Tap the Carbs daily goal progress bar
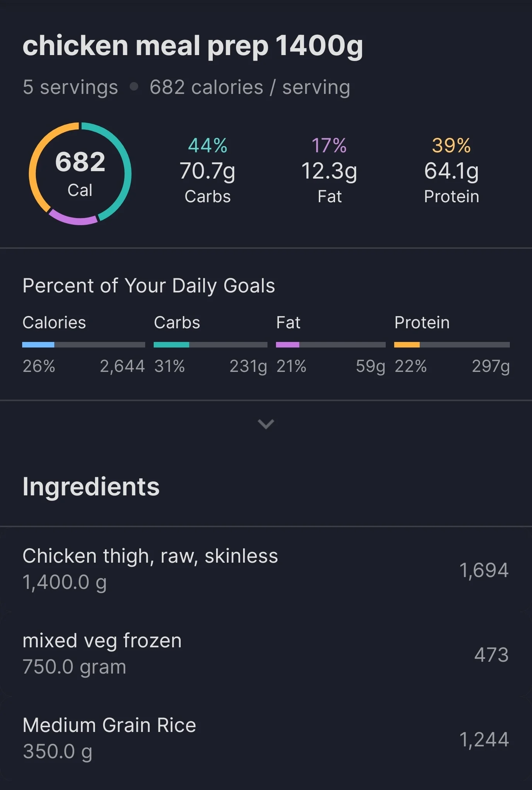 (x=210, y=345)
